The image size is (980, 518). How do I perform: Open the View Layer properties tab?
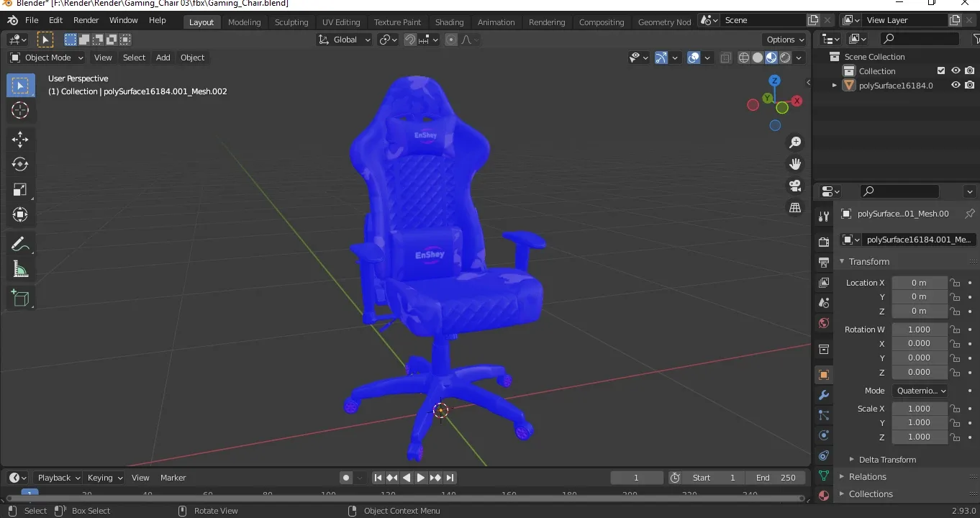(824, 282)
